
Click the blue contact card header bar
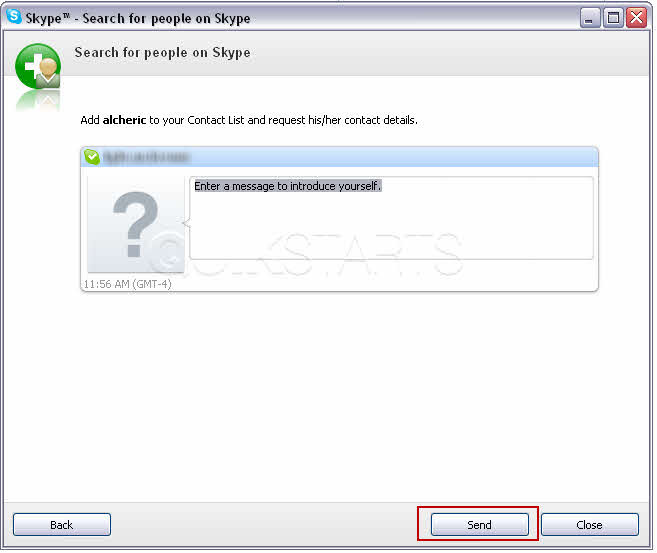coord(339,157)
